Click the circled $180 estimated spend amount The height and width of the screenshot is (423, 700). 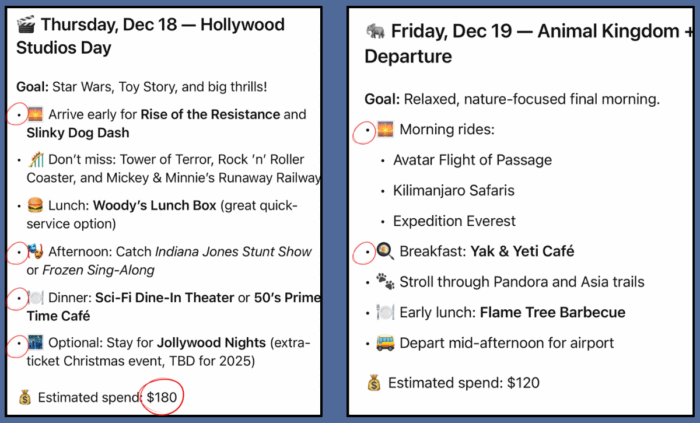point(164,397)
